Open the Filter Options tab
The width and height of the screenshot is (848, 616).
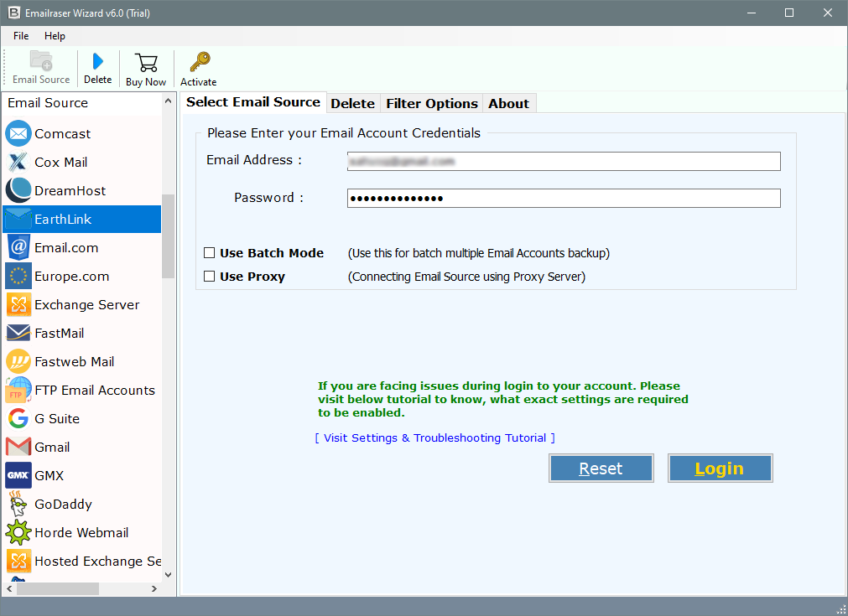pos(432,103)
